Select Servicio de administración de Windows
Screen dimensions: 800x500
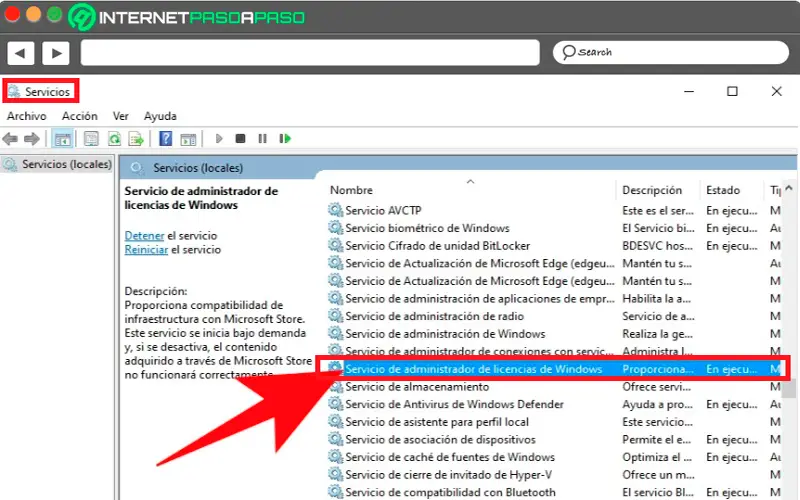(554, 334)
